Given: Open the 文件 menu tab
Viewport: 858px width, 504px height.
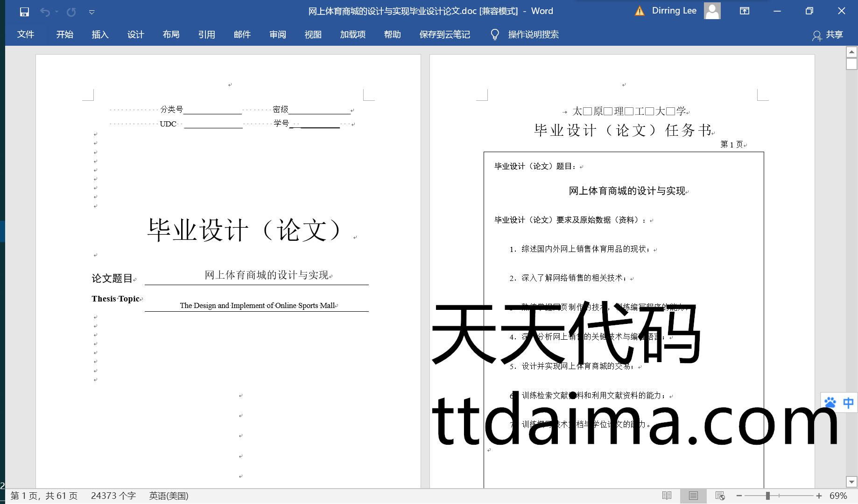Looking at the screenshot, I should pos(26,35).
